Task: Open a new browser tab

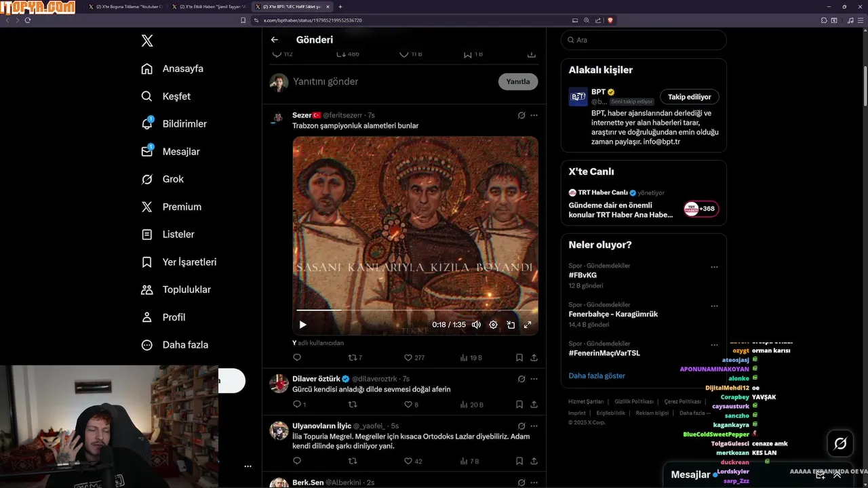Action: [340, 6]
